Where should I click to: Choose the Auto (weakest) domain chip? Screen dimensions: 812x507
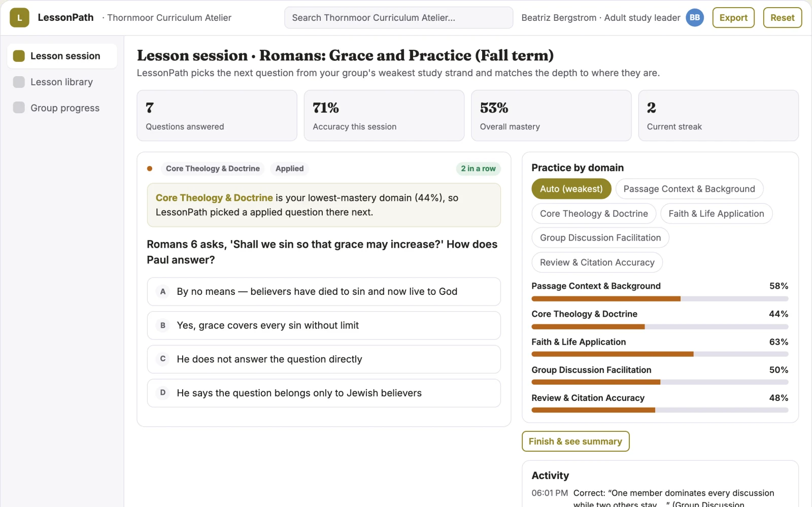pyautogui.click(x=571, y=189)
